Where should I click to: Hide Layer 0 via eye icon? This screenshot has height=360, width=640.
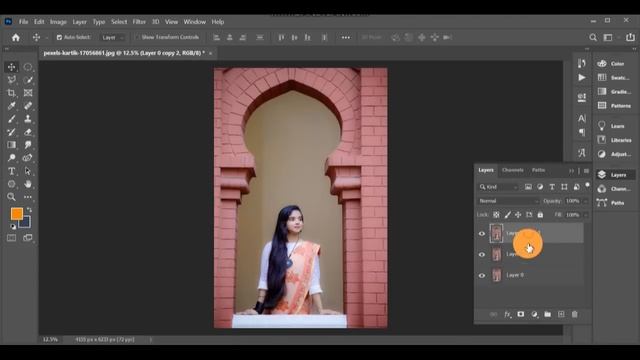(482, 276)
